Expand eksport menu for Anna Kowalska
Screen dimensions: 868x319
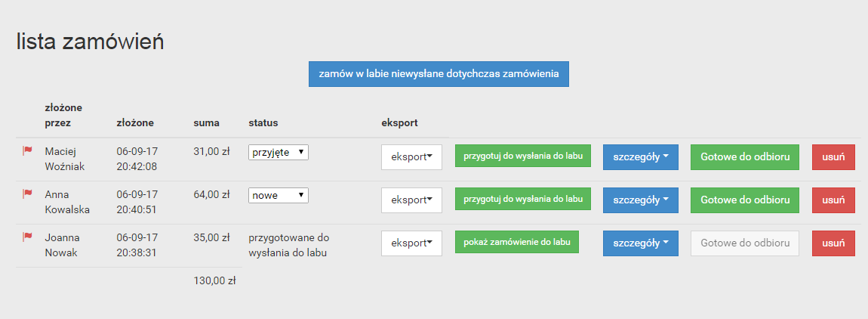[x=411, y=200]
